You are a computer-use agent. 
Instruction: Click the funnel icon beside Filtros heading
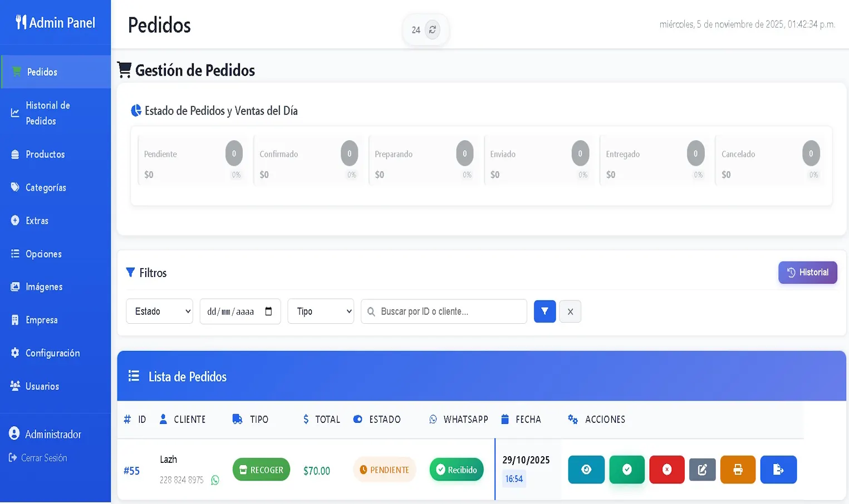pos(130,272)
